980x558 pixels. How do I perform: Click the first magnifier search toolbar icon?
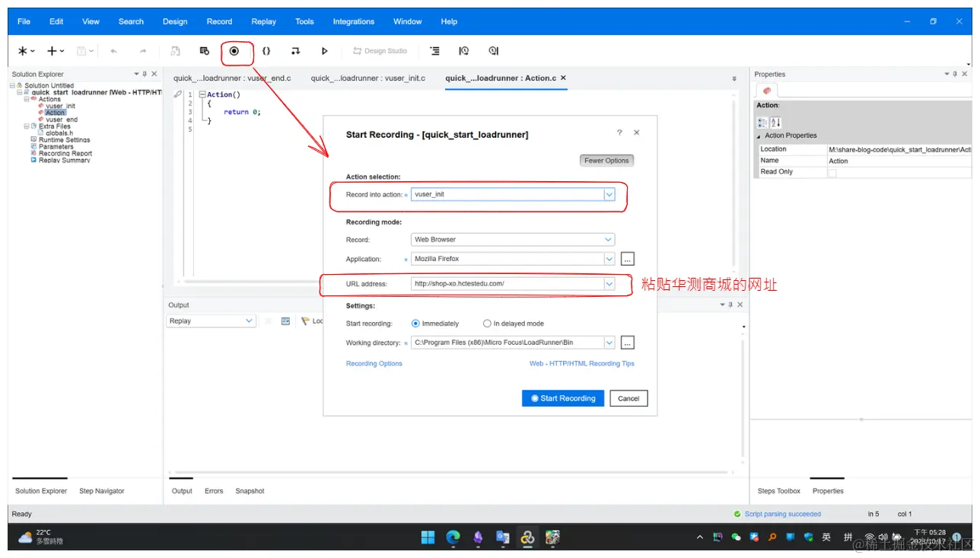(463, 51)
